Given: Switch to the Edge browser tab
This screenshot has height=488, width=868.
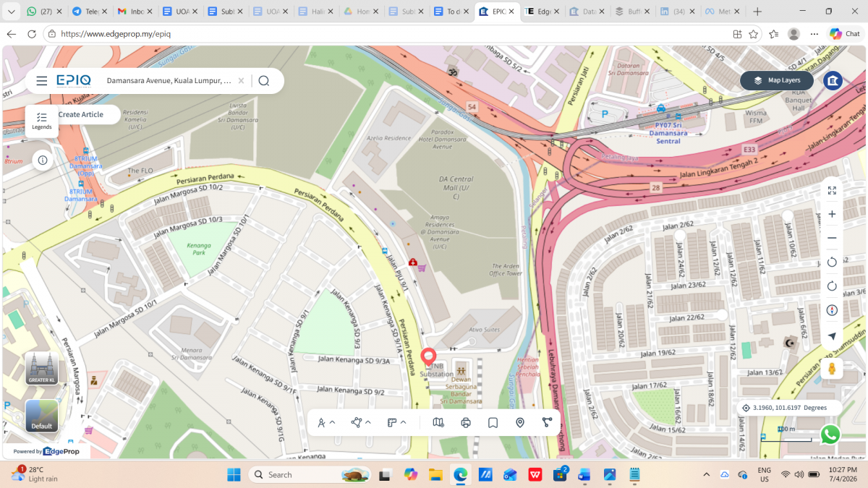Looking at the screenshot, I should coord(542,12).
